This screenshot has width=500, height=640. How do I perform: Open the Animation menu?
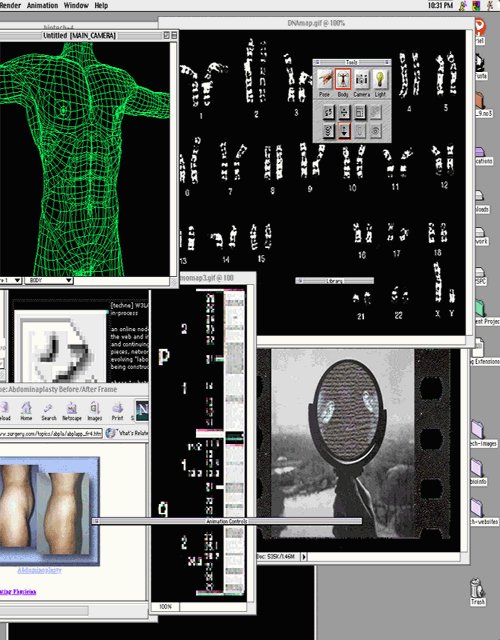(x=42, y=5)
